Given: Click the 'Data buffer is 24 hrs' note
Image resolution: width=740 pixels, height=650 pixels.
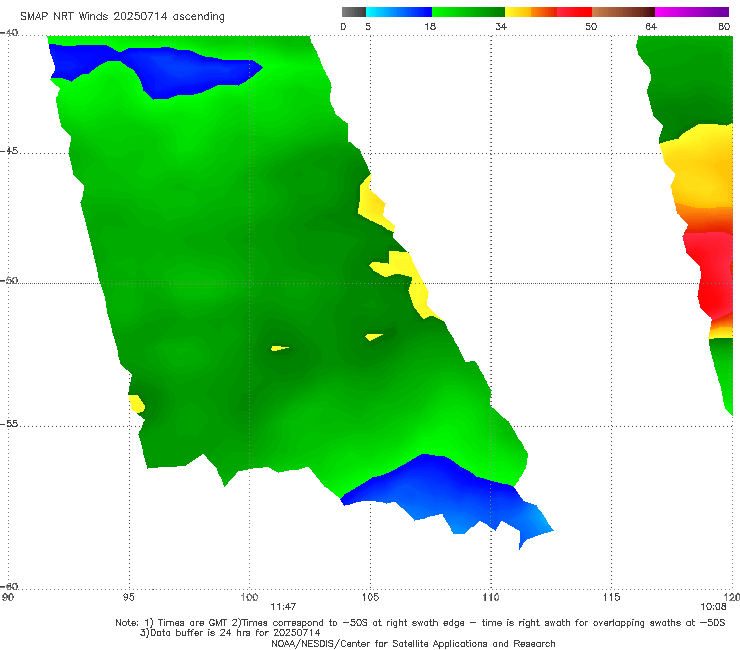Looking at the screenshot, I should [x=230, y=633].
